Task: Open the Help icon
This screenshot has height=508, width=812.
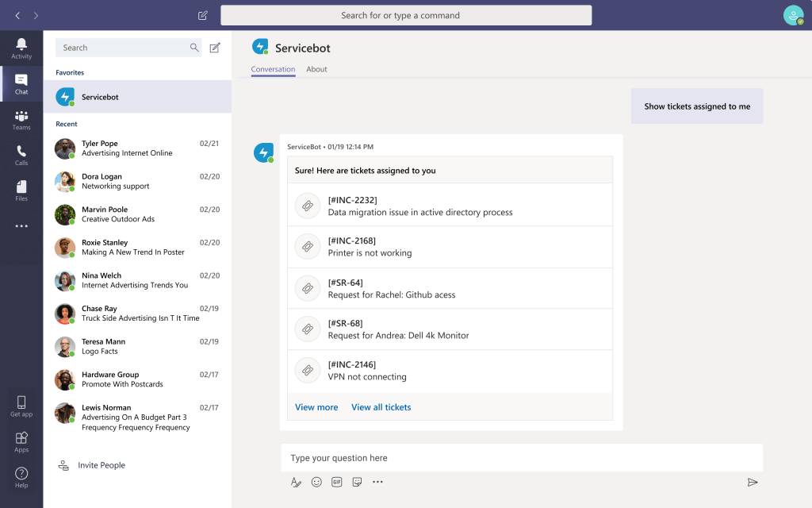Action: [x=21, y=477]
